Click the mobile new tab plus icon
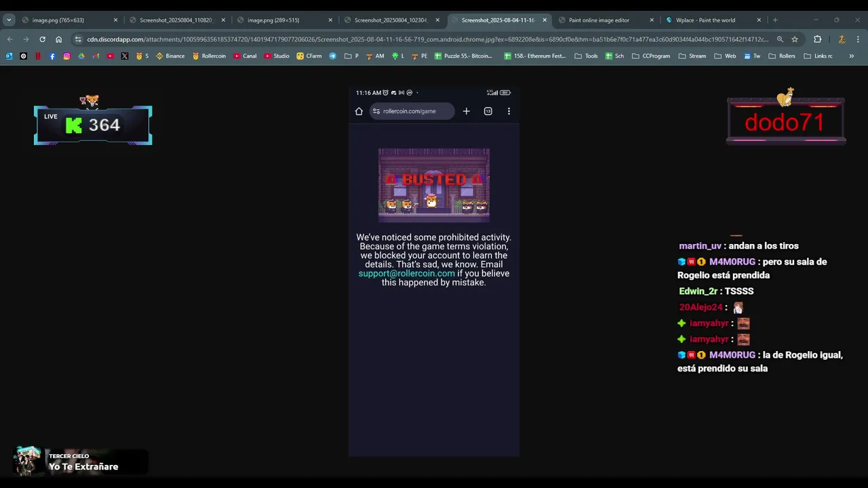Viewport: 868px width, 488px height. point(466,111)
